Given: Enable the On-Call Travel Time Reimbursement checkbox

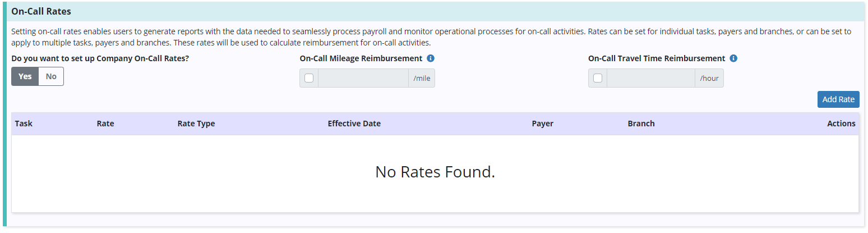Looking at the screenshot, I should point(598,78).
